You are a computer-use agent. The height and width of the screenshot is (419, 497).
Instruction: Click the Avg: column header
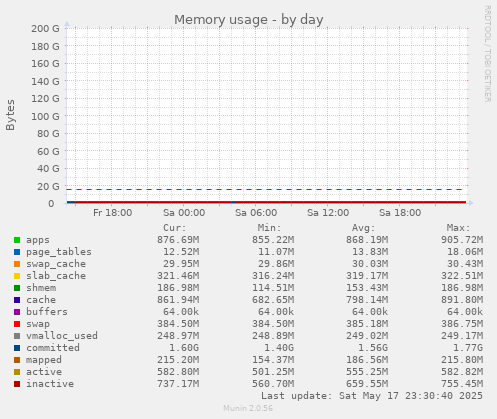(364, 228)
